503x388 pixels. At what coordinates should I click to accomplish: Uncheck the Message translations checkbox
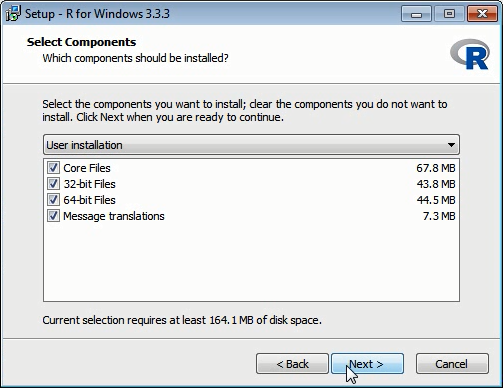tap(53, 216)
